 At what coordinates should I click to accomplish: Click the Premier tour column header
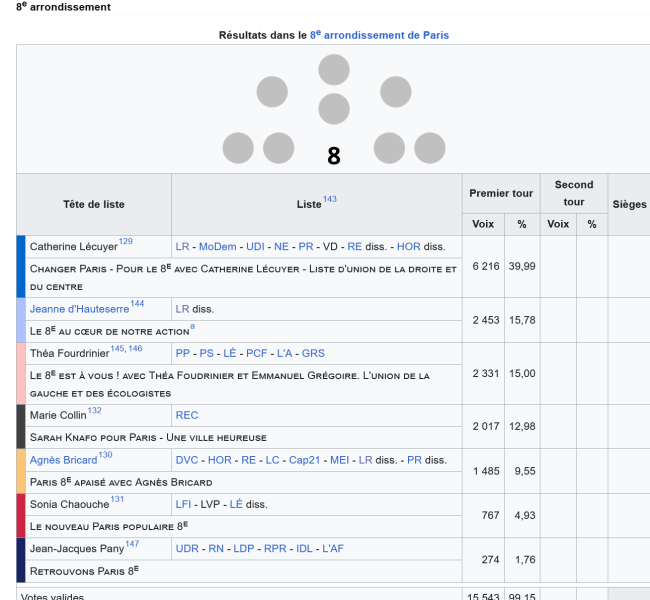pos(501,193)
